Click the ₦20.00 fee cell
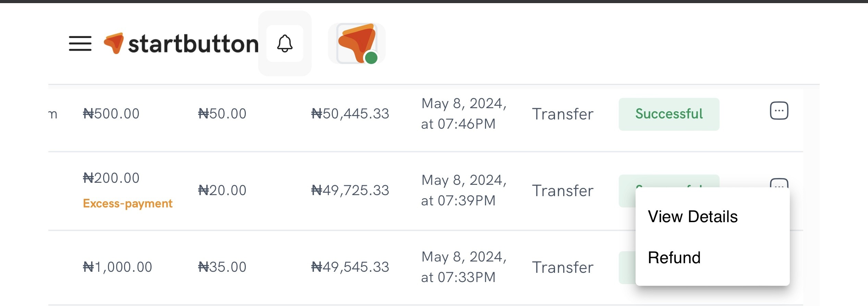 [x=222, y=190]
